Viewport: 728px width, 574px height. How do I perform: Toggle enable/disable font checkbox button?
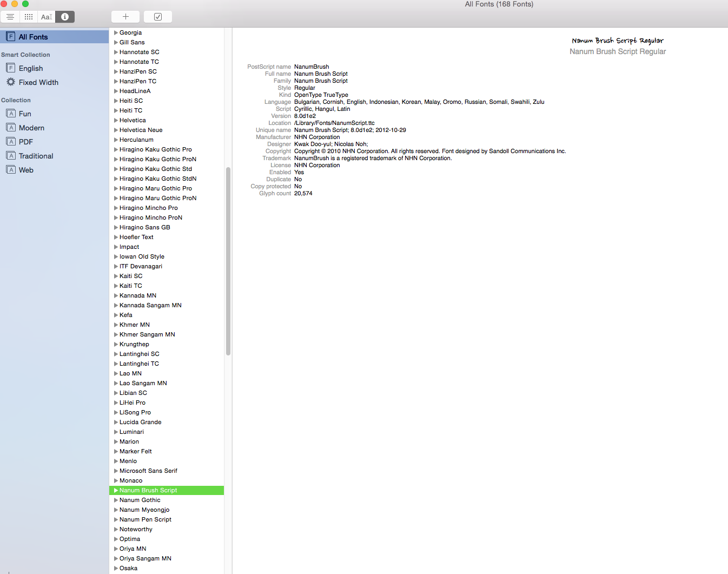coord(158,17)
